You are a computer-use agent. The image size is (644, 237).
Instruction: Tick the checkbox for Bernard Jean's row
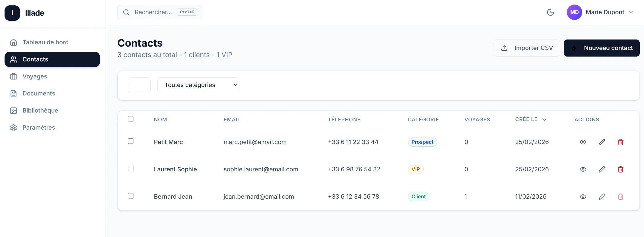131,196
